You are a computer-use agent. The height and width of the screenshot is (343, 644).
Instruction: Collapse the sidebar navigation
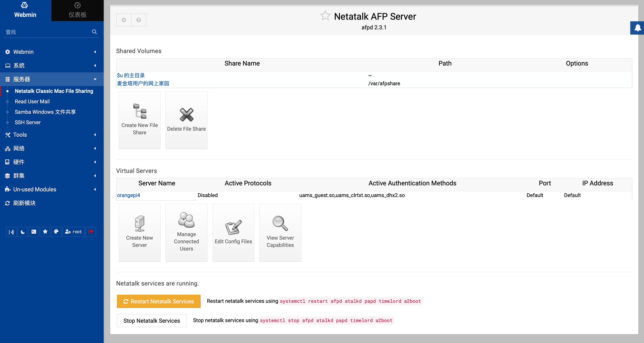[11, 232]
